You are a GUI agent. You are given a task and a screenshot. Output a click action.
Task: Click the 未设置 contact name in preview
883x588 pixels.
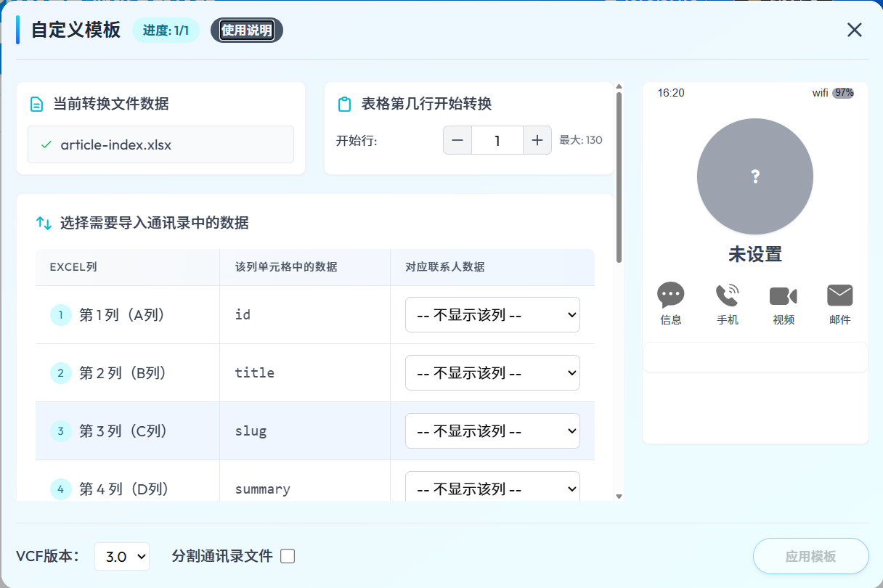755,254
